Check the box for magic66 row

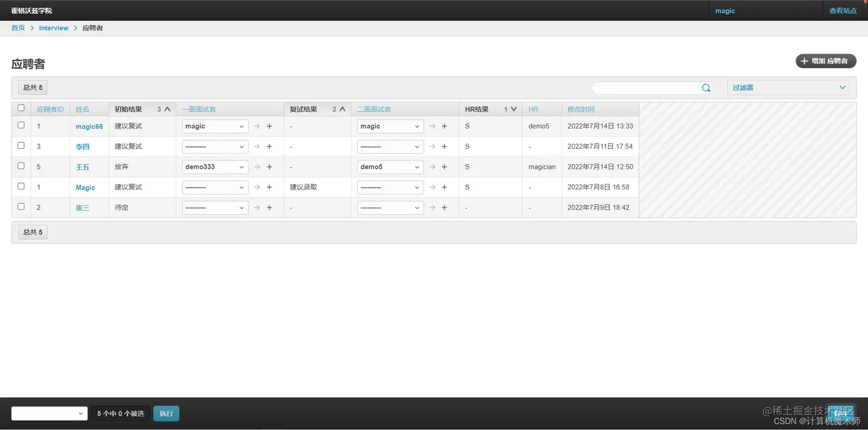(21, 125)
